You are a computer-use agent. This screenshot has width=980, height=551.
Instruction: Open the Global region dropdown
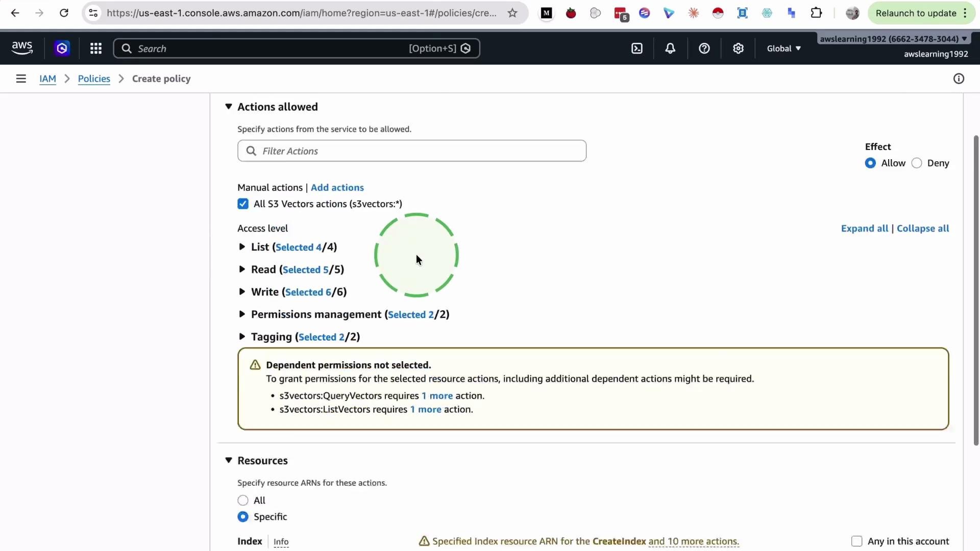click(783, 48)
